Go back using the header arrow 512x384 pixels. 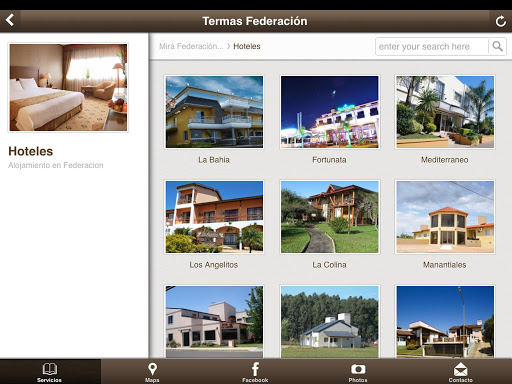10,20
